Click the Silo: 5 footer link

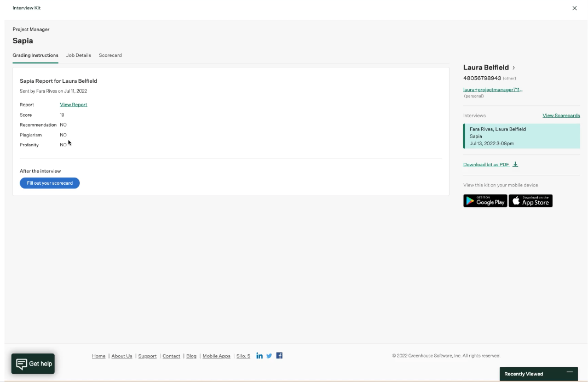tap(244, 356)
